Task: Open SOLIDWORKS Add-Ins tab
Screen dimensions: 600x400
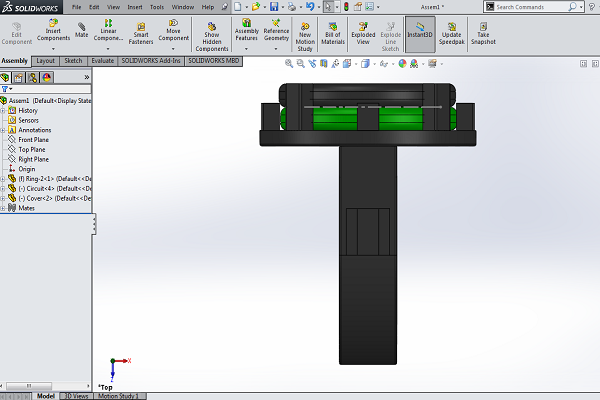Action: tap(151, 61)
